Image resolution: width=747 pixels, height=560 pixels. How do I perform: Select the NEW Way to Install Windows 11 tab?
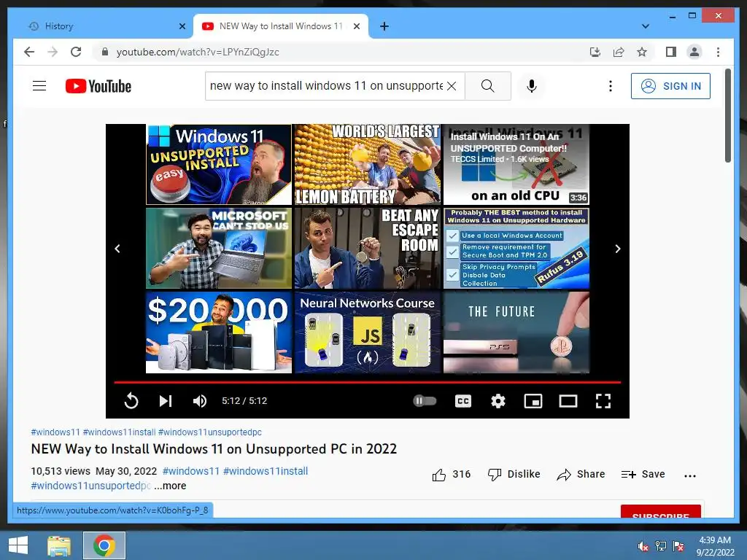click(x=281, y=26)
